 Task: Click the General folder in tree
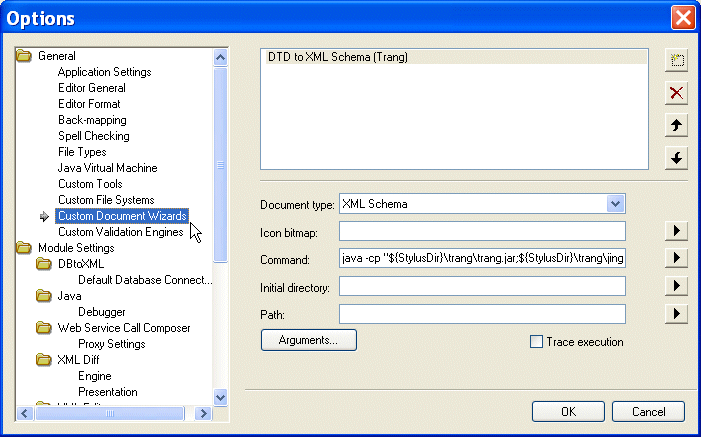click(x=56, y=56)
